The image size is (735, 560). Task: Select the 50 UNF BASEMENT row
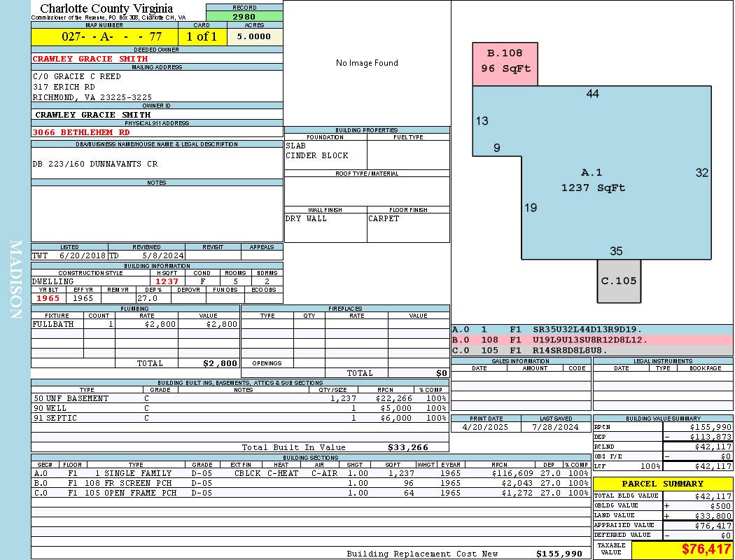(239, 398)
